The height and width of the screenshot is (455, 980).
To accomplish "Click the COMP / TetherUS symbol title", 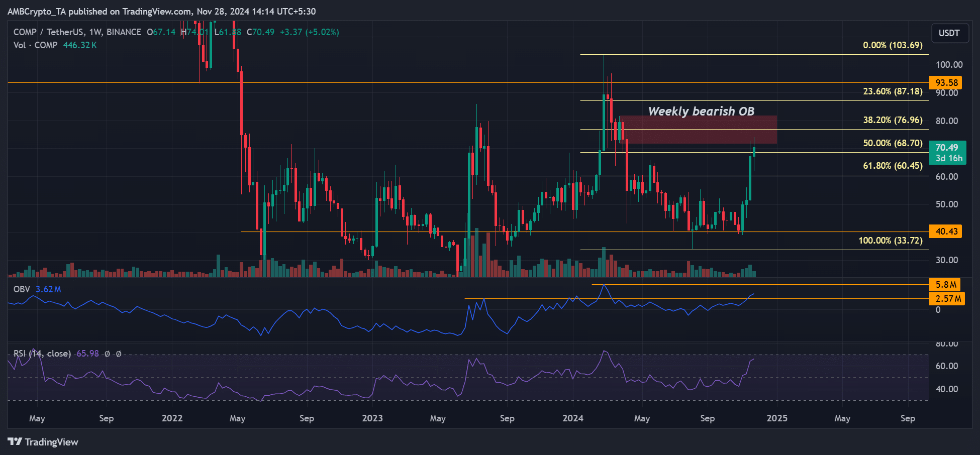I will coord(77,32).
